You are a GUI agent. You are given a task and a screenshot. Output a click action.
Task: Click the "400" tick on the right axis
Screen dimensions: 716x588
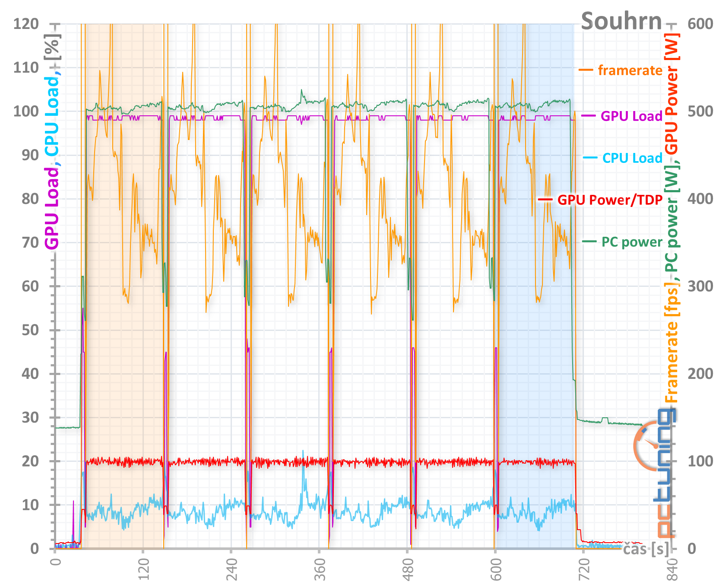(x=700, y=199)
